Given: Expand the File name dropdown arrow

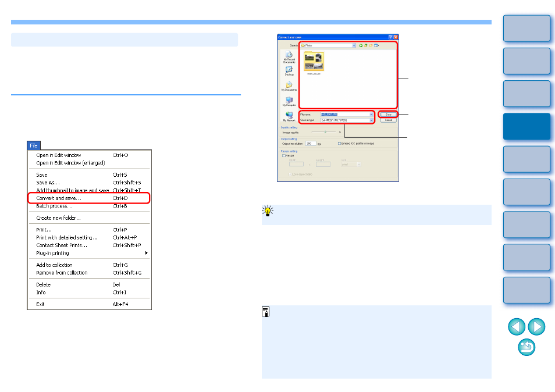Looking at the screenshot, I should point(371,114).
